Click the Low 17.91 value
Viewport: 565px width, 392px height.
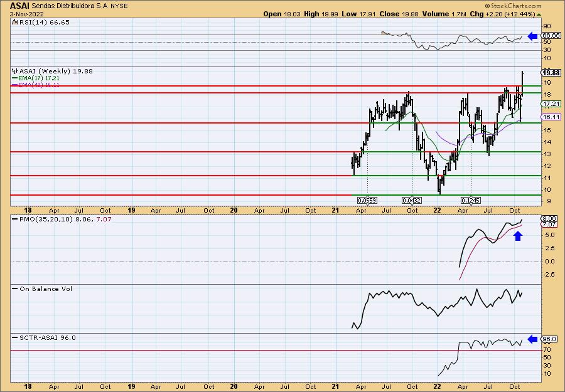(358, 14)
